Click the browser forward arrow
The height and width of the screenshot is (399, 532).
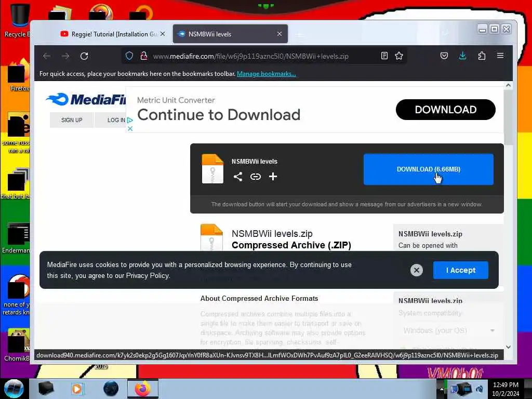coord(65,56)
